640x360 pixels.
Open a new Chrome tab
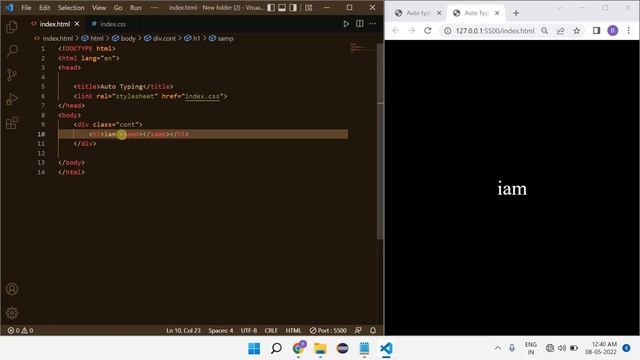tap(516, 13)
